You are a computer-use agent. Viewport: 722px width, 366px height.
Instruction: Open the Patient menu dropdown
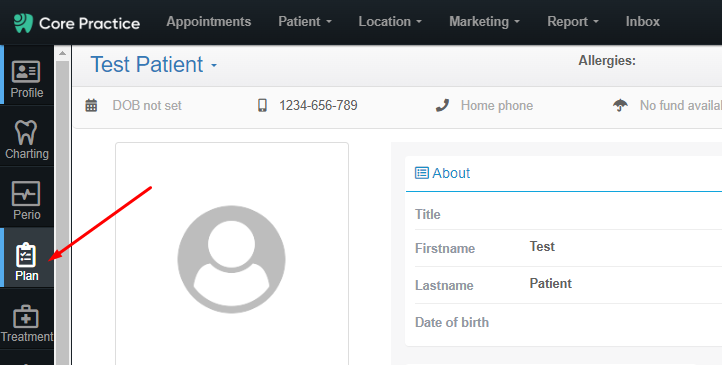click(304, 22)
